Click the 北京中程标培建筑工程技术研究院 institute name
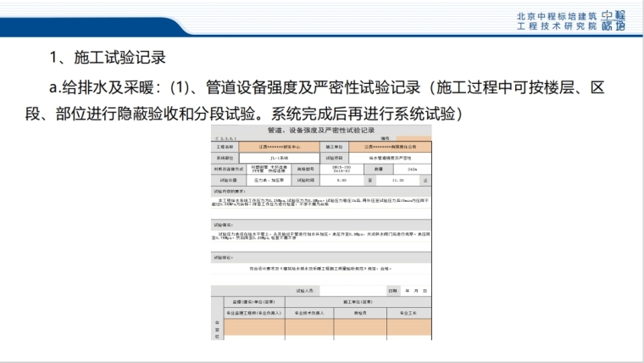This screenshot has width=644, height=363. 557,22
